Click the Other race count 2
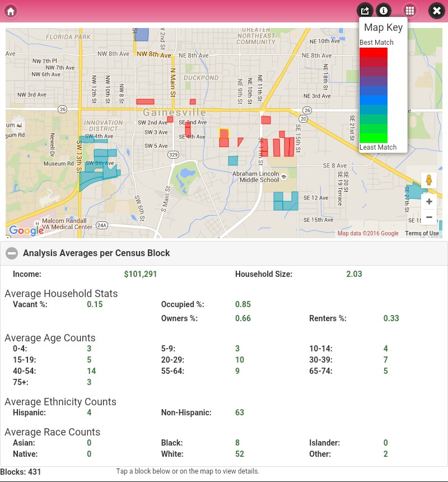The width and height of the screenshot is (448, 482). pos(386,454)
